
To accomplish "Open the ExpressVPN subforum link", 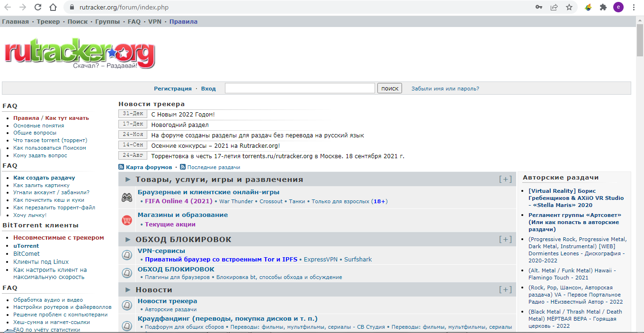I will [321, 260].
